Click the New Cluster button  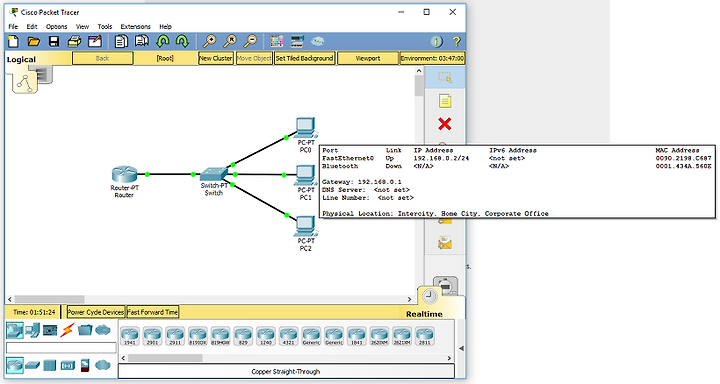tap(216, 58)
